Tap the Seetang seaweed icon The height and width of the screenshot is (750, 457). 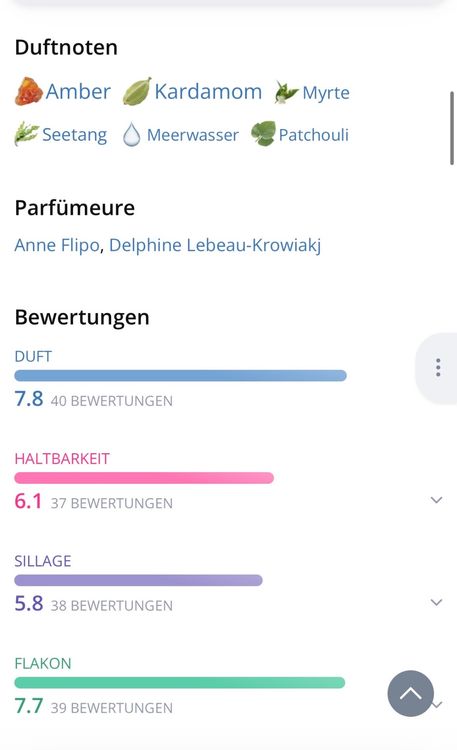26,134
